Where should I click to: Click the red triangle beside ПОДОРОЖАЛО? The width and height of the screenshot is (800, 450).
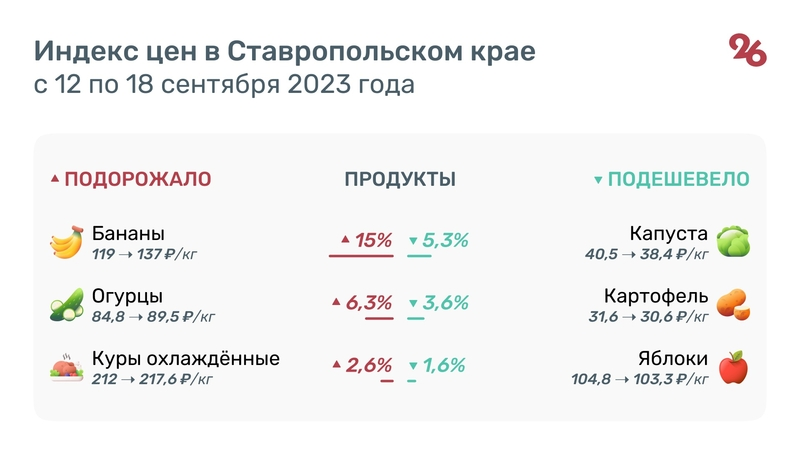coord(55,180)
